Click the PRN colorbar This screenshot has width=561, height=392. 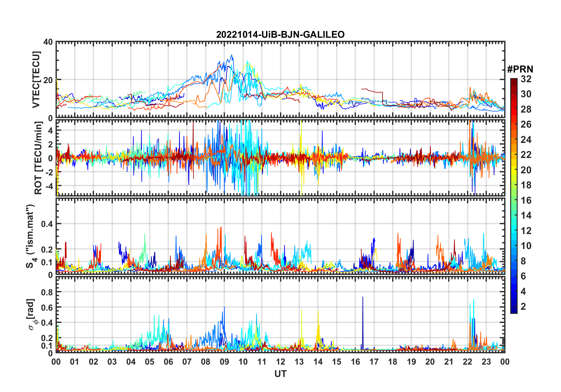click(x=514, y=196)
